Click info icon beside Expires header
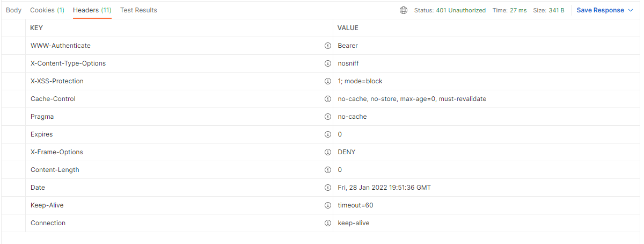Viewport: 644px width, 244px height. tap(327, 134)
